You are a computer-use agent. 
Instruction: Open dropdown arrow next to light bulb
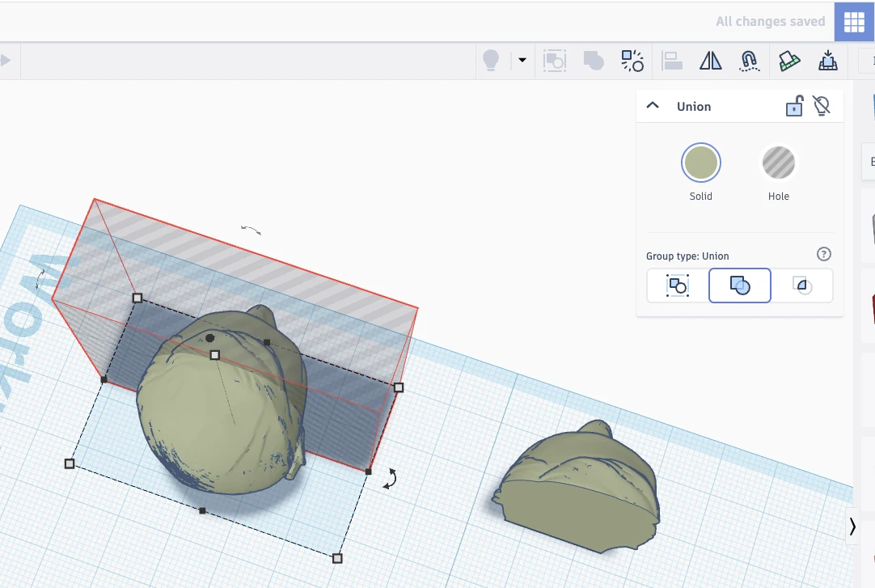tap(522, 60)
